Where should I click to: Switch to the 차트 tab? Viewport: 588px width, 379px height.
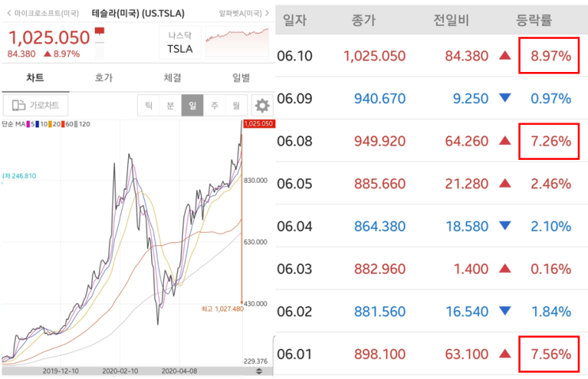[x=36, y=78]
